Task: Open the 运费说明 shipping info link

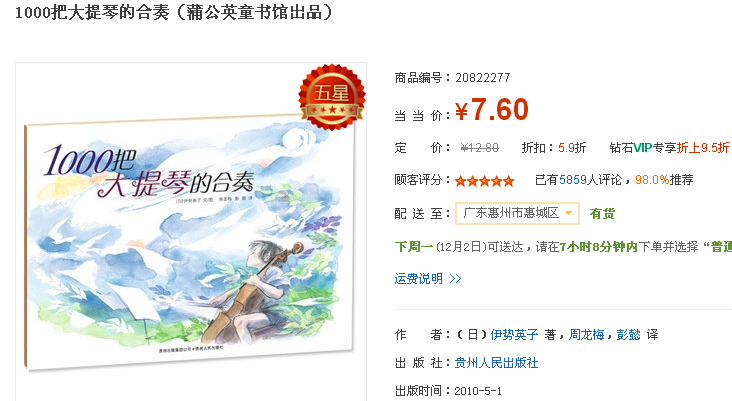Action: [x=418, y=279]
